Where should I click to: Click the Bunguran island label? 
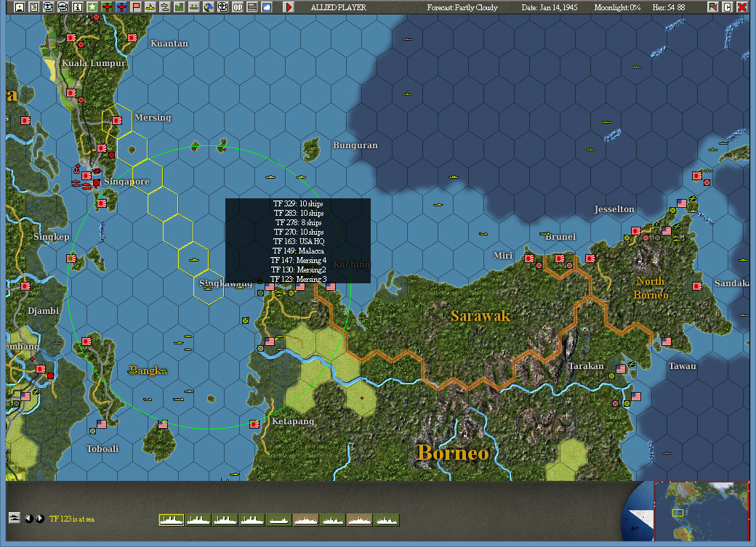pos(355,145)
